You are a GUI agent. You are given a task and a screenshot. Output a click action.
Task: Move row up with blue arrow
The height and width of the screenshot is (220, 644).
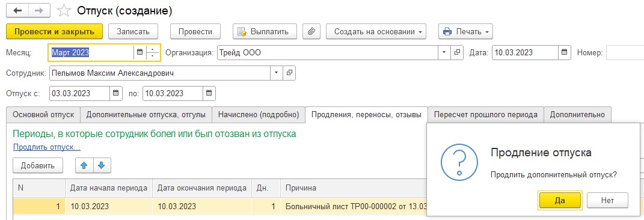point(84,165)
